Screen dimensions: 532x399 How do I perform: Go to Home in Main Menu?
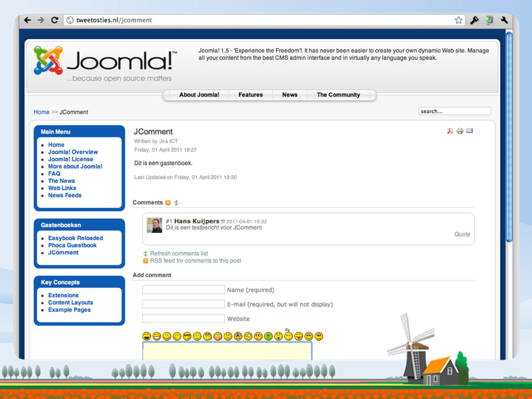tap(56, 145)
